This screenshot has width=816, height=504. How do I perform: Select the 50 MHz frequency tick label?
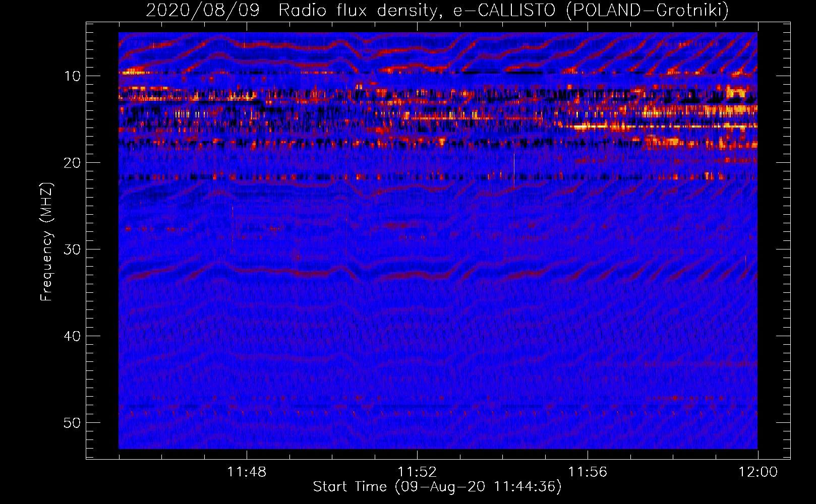[x=73, y=423]
